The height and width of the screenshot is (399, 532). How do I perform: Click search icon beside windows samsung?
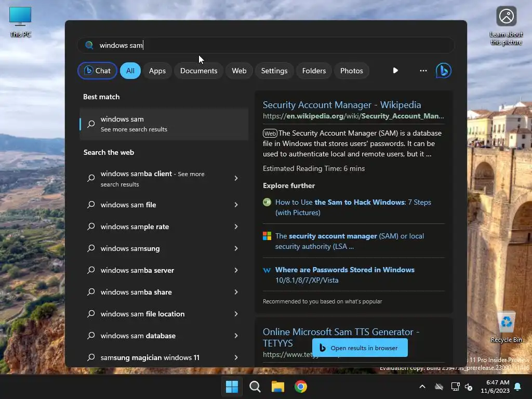(x=91, y=248)
